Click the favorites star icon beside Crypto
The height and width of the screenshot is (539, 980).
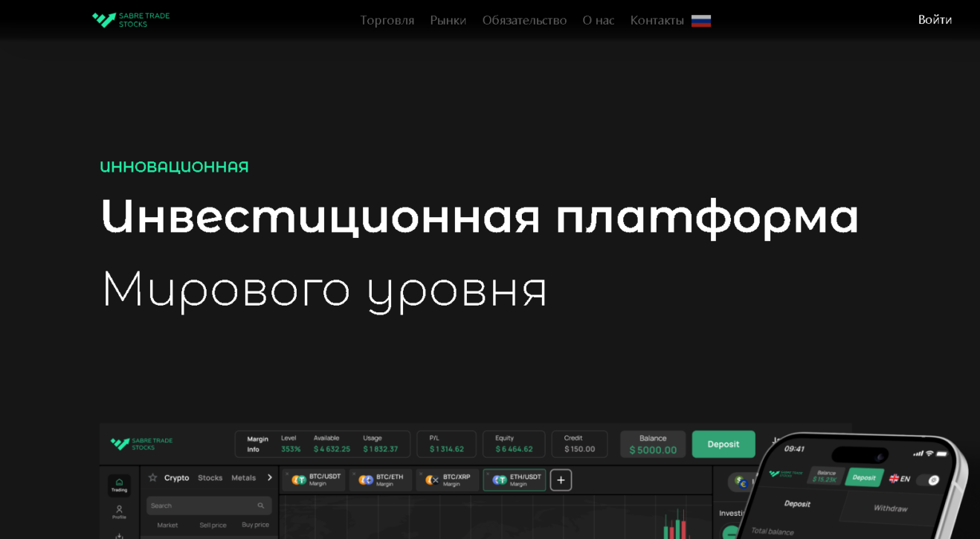pos(152,477)
